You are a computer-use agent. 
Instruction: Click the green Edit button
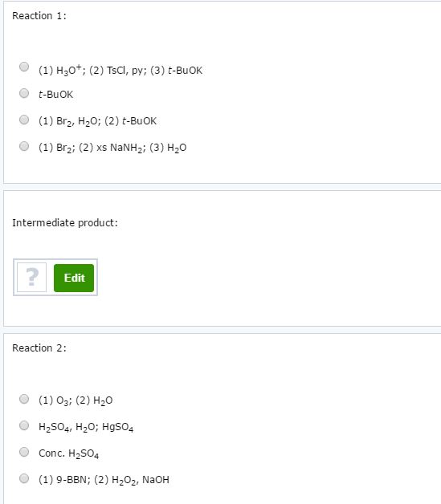(74, 278)
